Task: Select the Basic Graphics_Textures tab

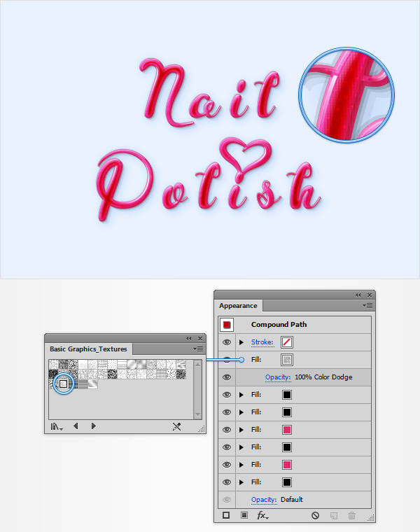Action: (88, 349)
